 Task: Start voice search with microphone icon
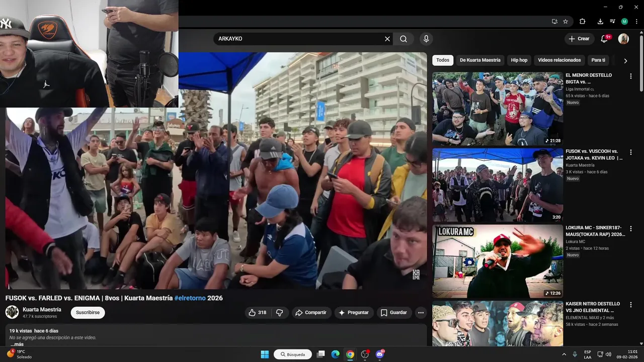(426, 39)
